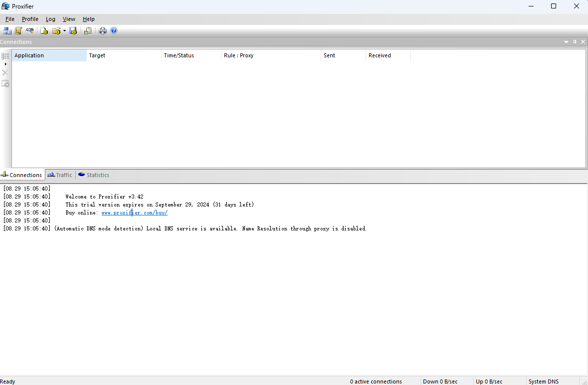588x385 pixels.
Task: Open www.proxifier.com/buy/ link in log
Action: tap(134, 212)
